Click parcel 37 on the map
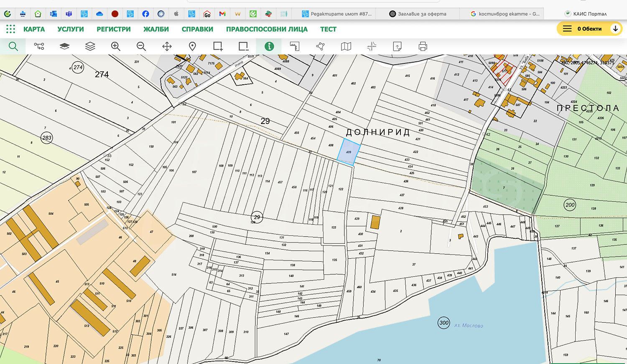Viewport: 627px width, 364px height. pyautogui.click(x=414, y=264)
